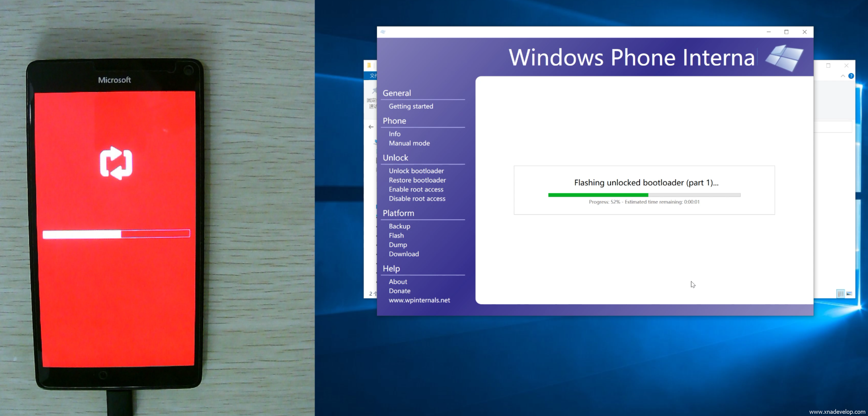Go to the Backup page
This screenshot has width=868, height=416.
coord(399,226)
